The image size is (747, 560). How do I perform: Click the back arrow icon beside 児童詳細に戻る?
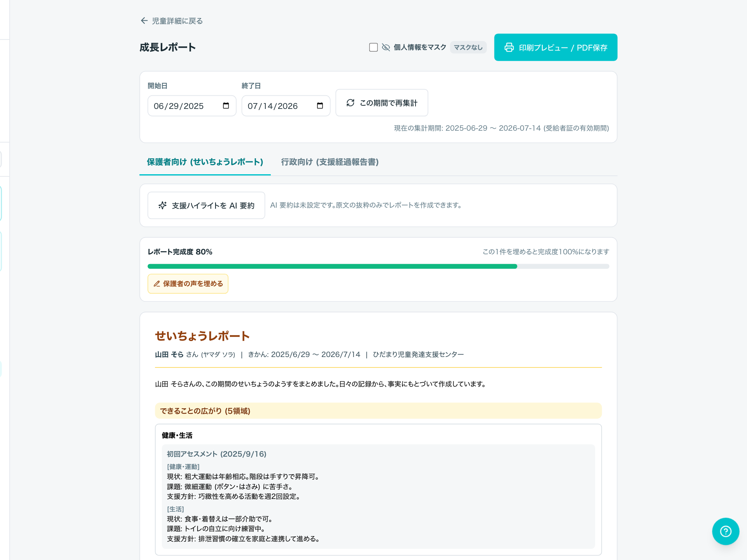pyautogui.click(x=144, y=21)
